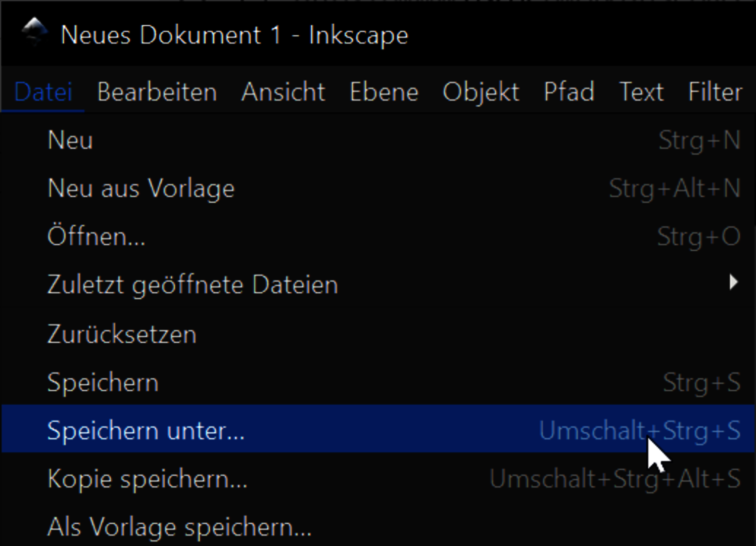Open the Text menu

click(x=641, y=92)
